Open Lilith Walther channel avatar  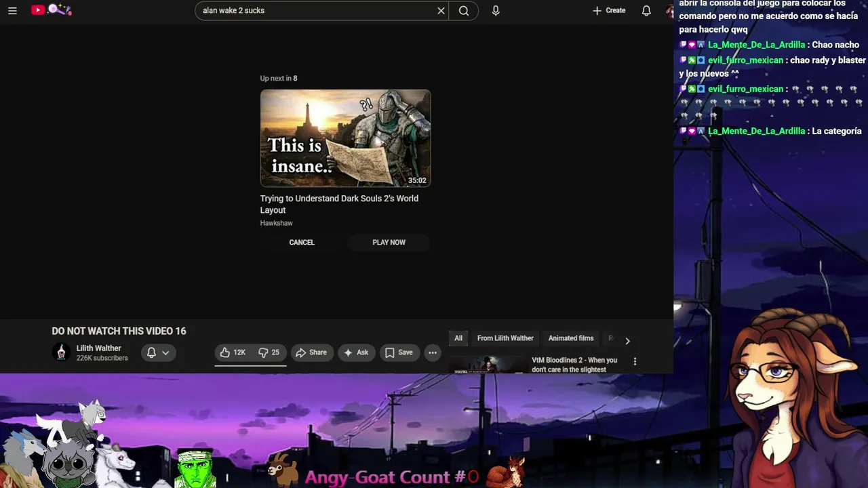click(61, 352)
